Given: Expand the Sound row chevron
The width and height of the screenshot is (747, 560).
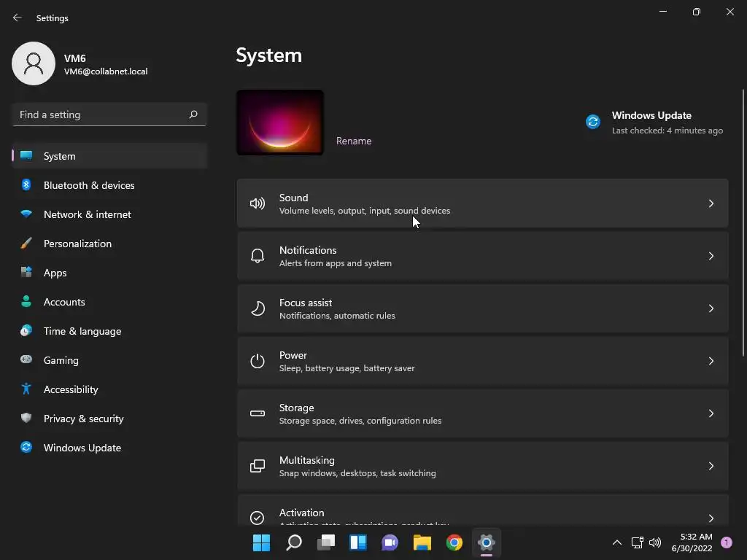Looking at the screenshot, I should pos(711,204).
